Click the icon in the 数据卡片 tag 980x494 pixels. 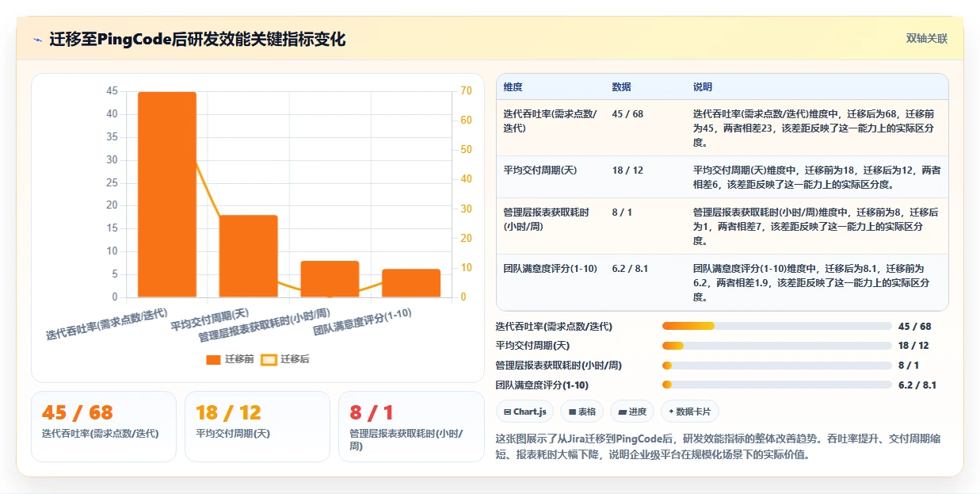point(672,412)
